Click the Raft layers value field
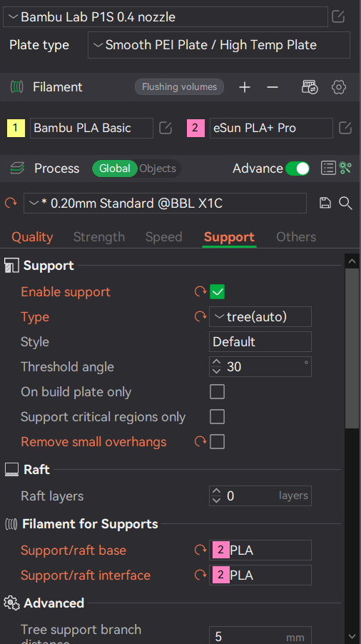361x644 pixels. click(260, 496)
